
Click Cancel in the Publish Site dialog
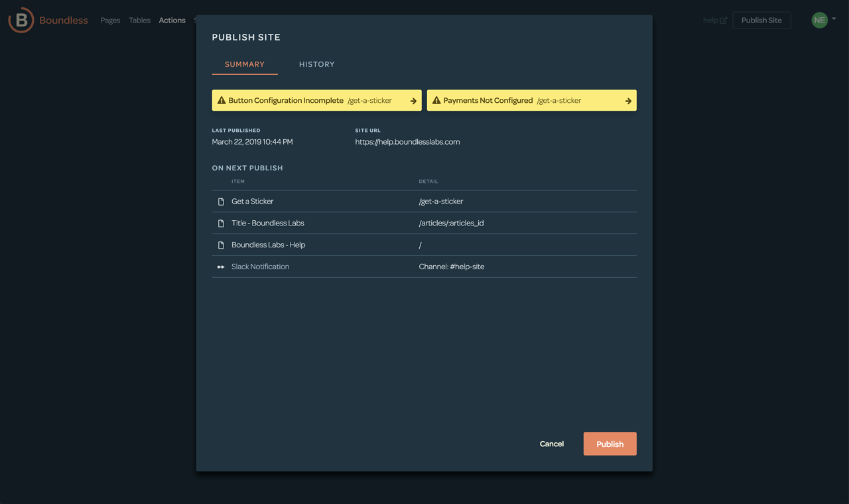coord(552,444)
